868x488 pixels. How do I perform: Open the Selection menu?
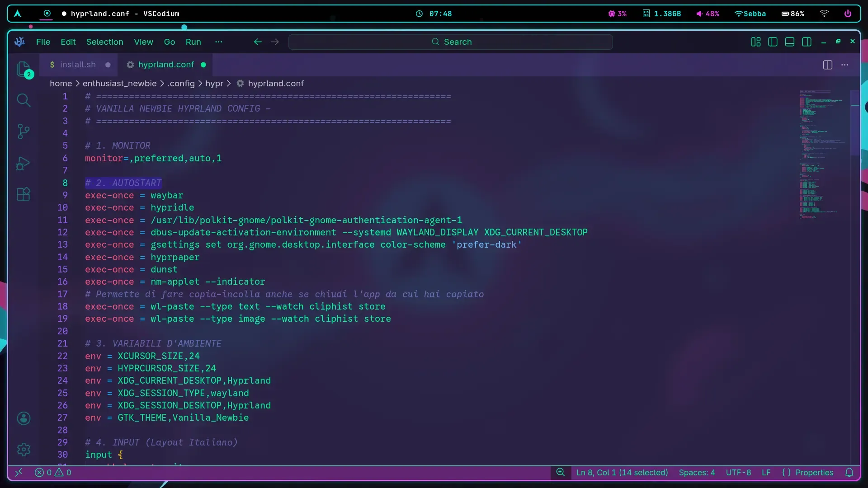point(104,42)
